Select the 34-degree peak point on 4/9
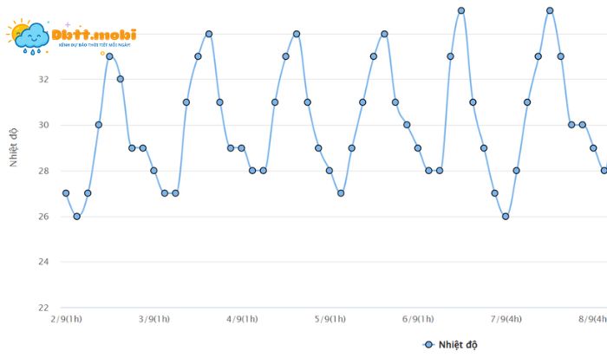 (x=297, y=34)
